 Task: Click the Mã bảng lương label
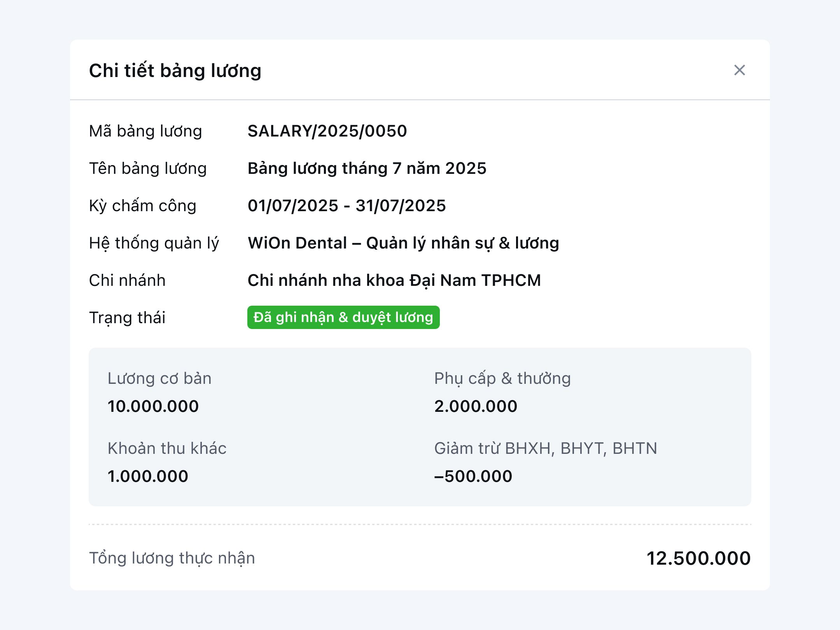click(145, 131)
